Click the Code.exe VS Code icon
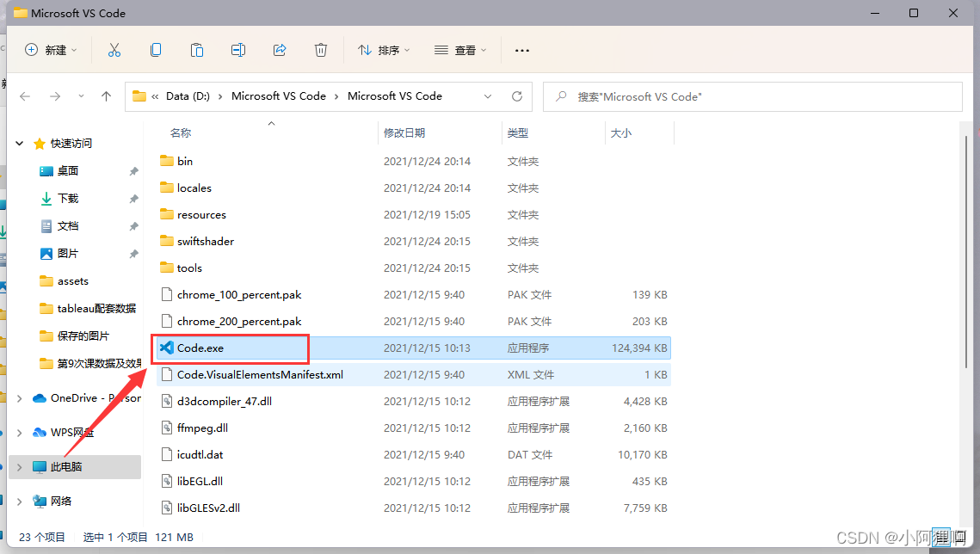This screenshot has height=554, width=980. coord(166,348)
